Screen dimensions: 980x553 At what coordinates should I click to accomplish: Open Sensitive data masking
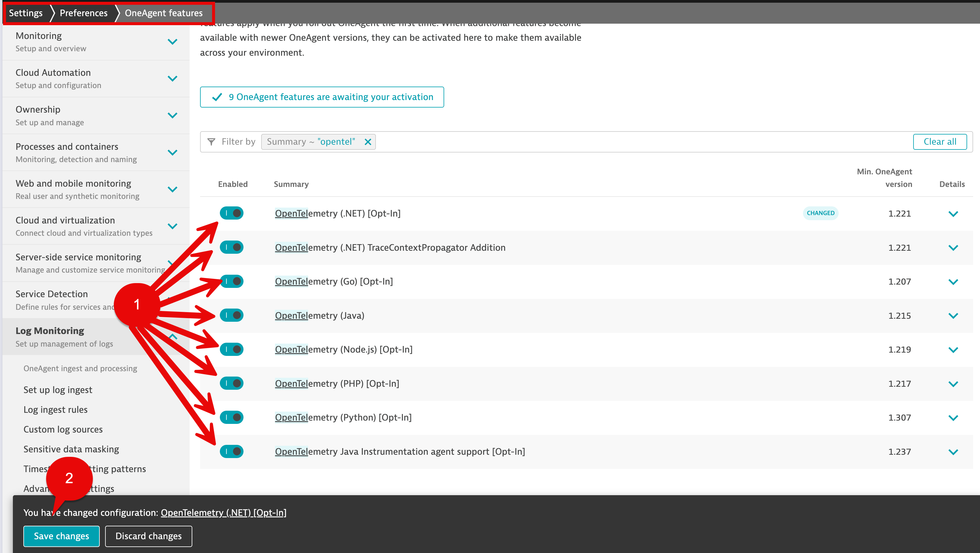click(x=71, y=449)
